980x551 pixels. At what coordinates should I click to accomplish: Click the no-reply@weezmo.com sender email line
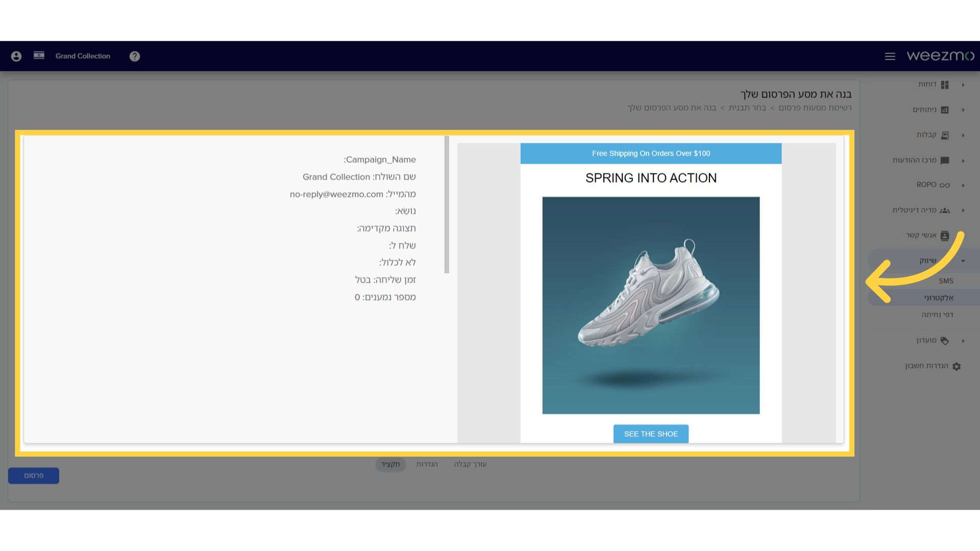(353, 194)
